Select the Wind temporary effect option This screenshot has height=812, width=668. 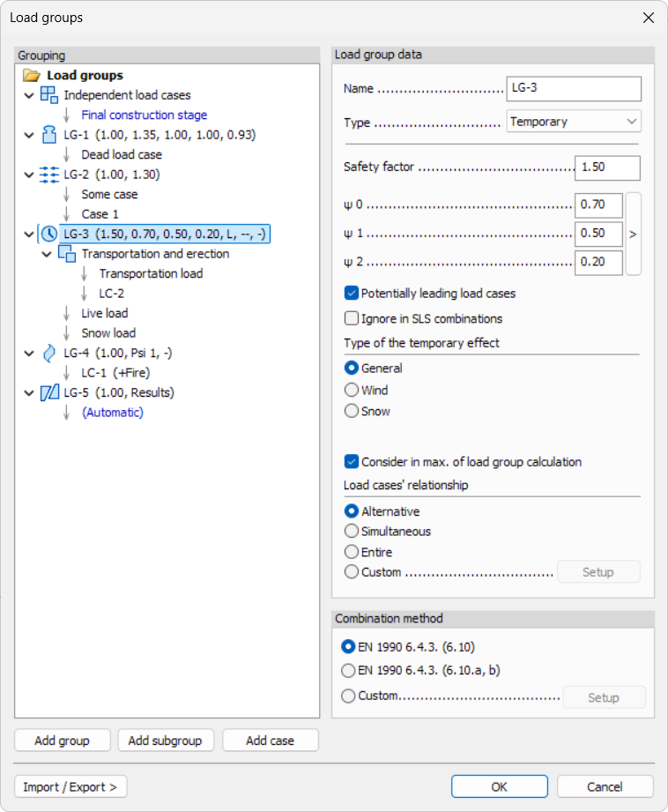[x=353, y=390]
